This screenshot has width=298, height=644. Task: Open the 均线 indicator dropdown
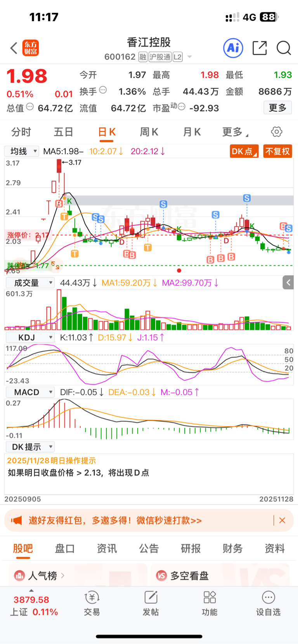tap(22, 151)
